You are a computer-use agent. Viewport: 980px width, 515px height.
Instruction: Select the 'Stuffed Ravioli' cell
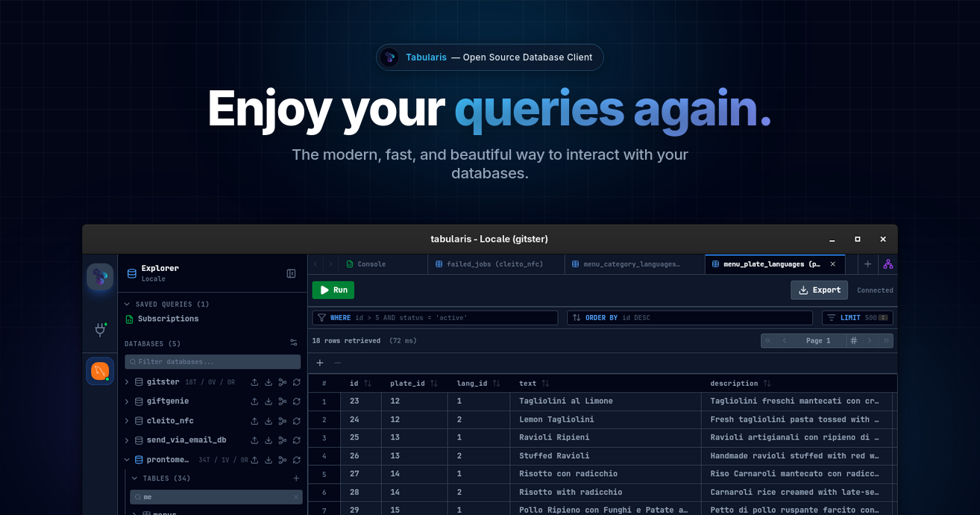coord(607,456)
